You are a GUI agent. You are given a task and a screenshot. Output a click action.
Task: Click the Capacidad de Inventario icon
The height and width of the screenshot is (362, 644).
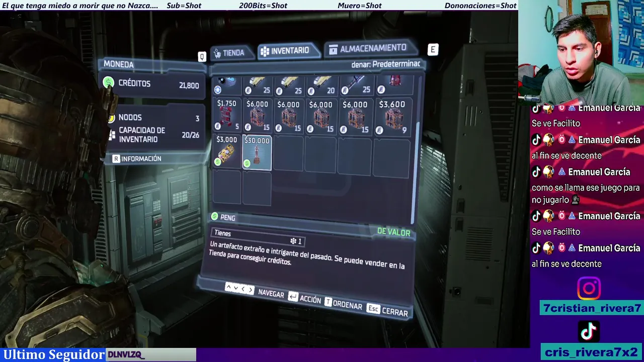pyautogui.click(x=112, y=135)
